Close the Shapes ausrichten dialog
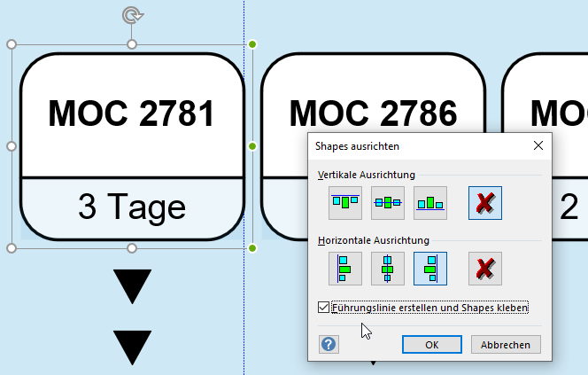This screenshot has height=375, width=588. [538, 145]
